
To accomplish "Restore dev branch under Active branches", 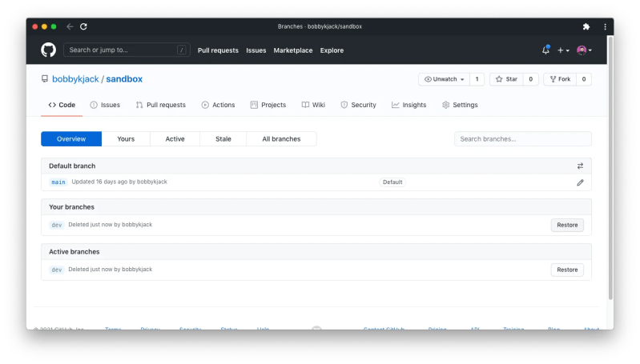I will pos(567,270).
